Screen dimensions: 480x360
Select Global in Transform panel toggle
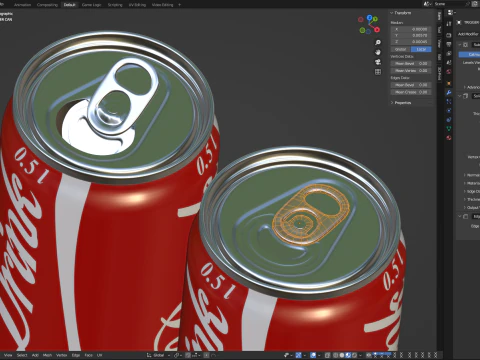(x=401, y=49)
